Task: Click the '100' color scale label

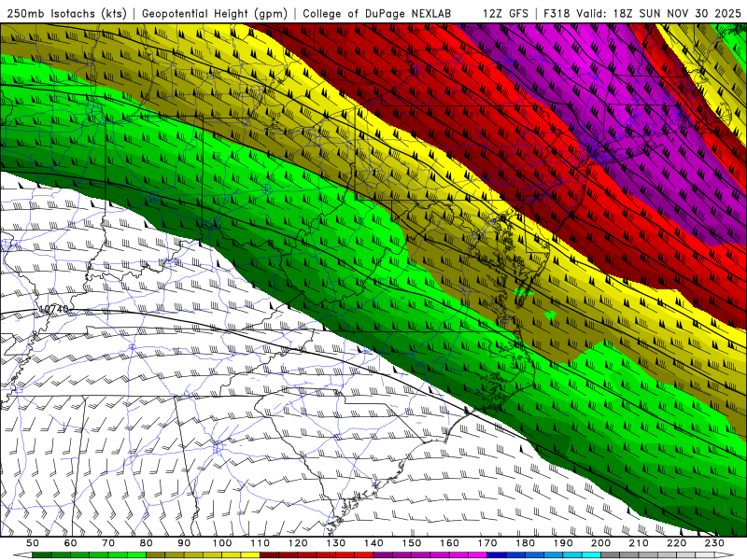Action: [x=222, y=543]
